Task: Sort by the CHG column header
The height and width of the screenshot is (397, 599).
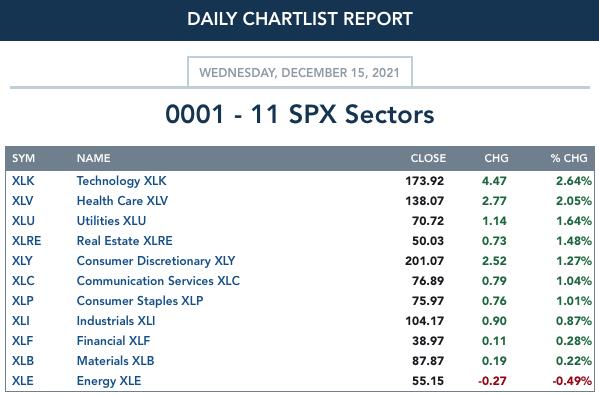Action: pos(496,158)
